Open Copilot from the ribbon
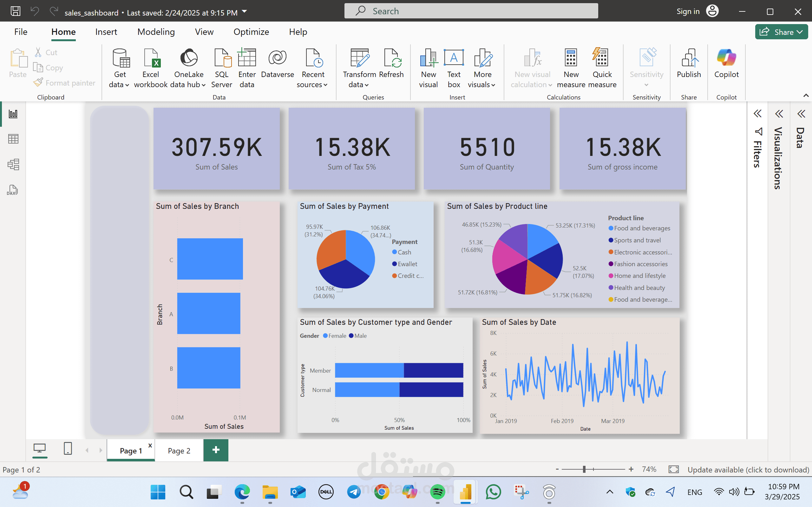This screenshot has width=812, height=507. click(726, 59)
